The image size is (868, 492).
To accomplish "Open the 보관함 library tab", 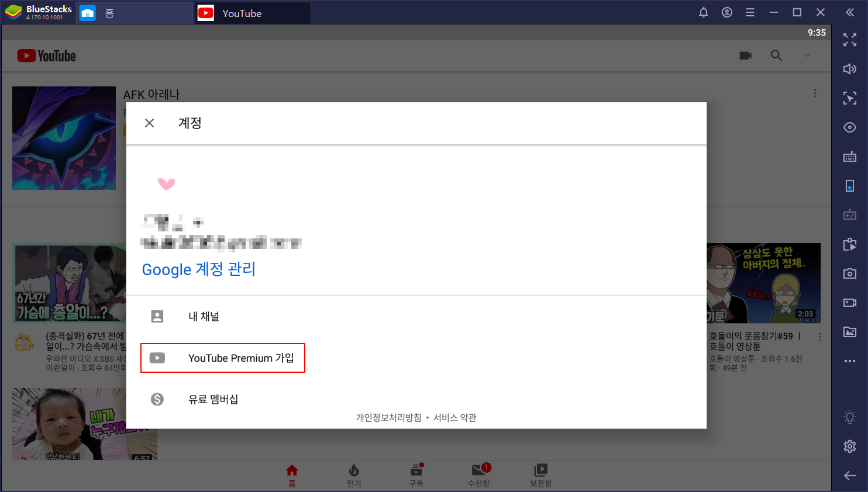I will pos(541,476).
